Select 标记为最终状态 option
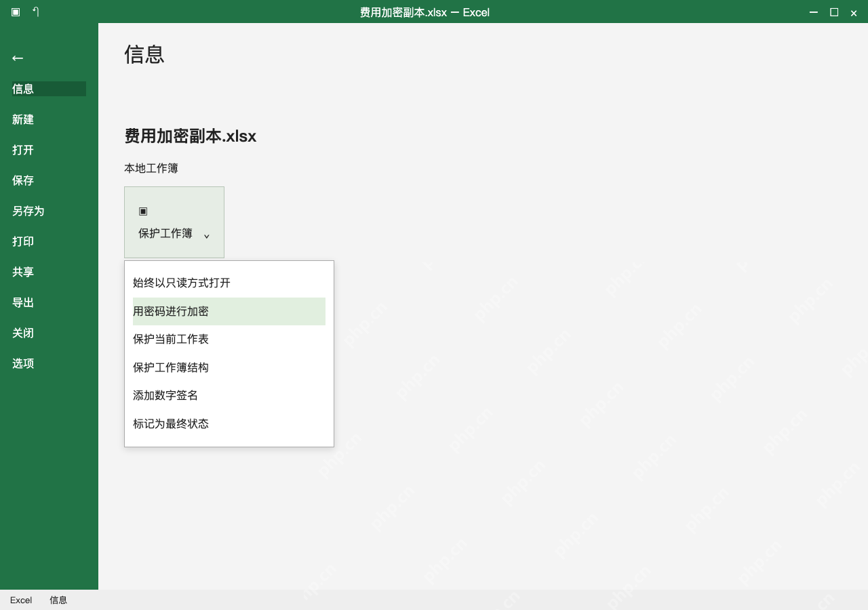Image resolution: width=868 pixels, height=610 pixels. coord(229,424)
